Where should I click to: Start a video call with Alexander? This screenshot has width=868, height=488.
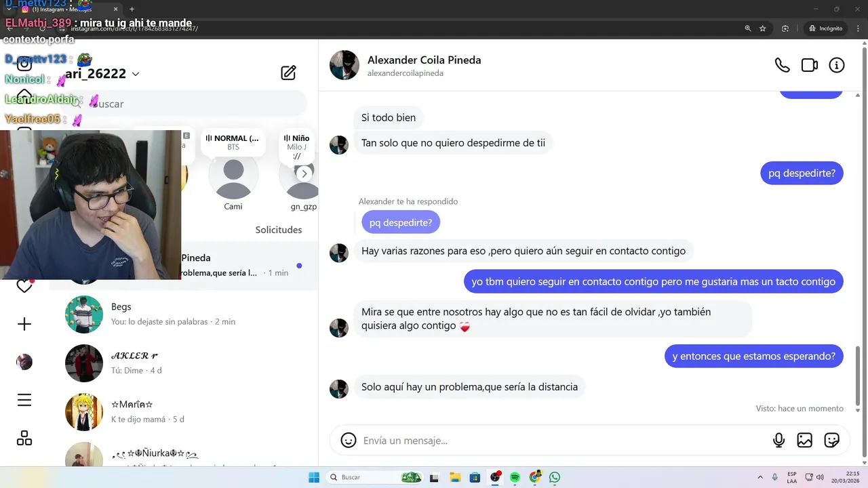(810, 65)
